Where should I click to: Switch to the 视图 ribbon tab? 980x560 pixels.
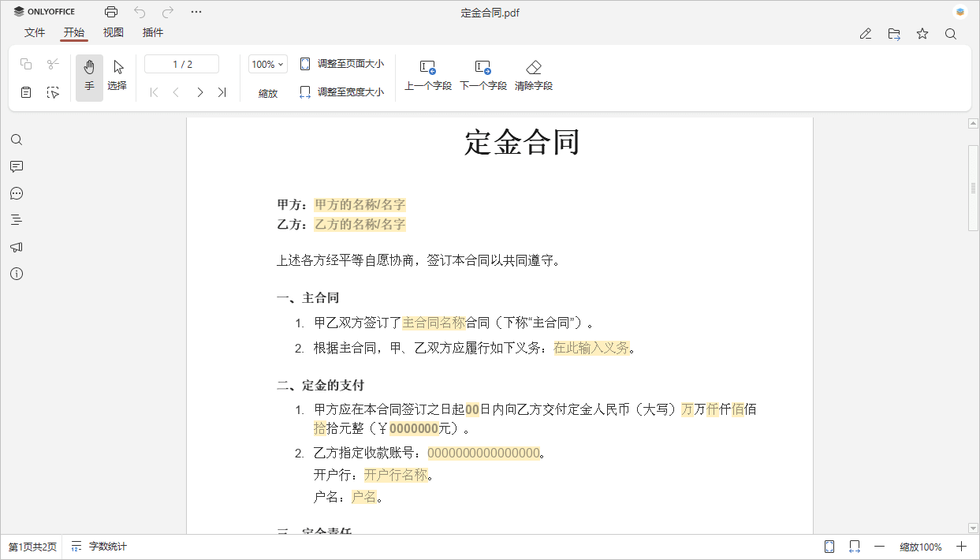[113, 32]
